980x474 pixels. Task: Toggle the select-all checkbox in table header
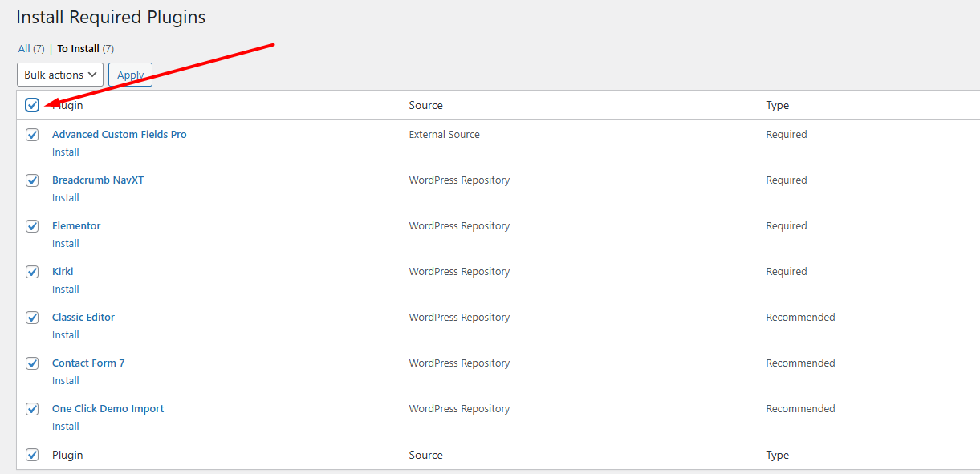pos(32,105)
